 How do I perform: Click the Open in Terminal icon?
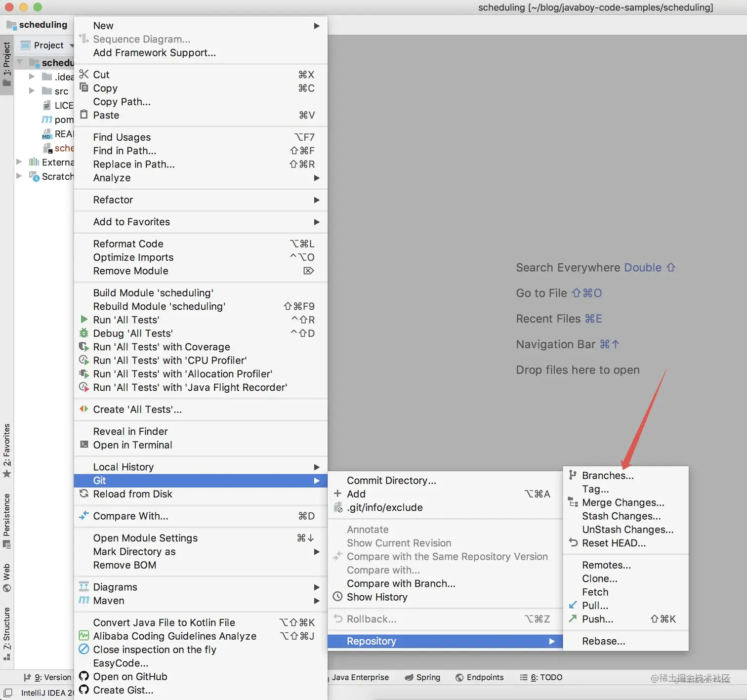click(84, 444)
